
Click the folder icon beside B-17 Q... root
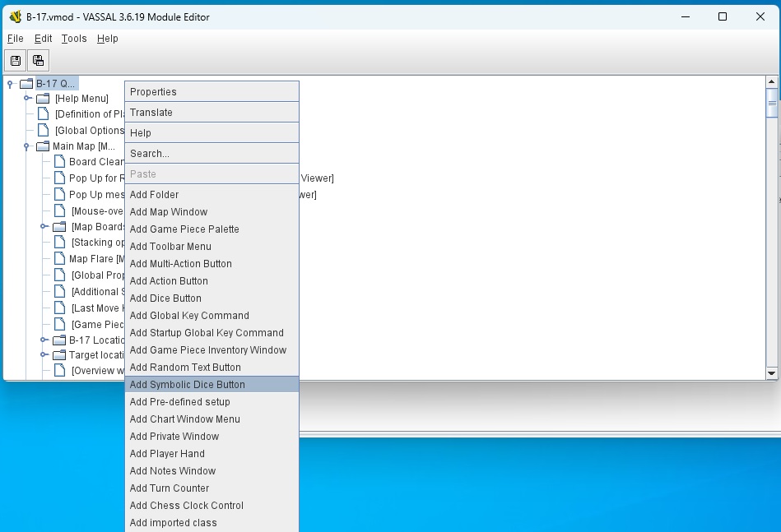tap(26, 83)
